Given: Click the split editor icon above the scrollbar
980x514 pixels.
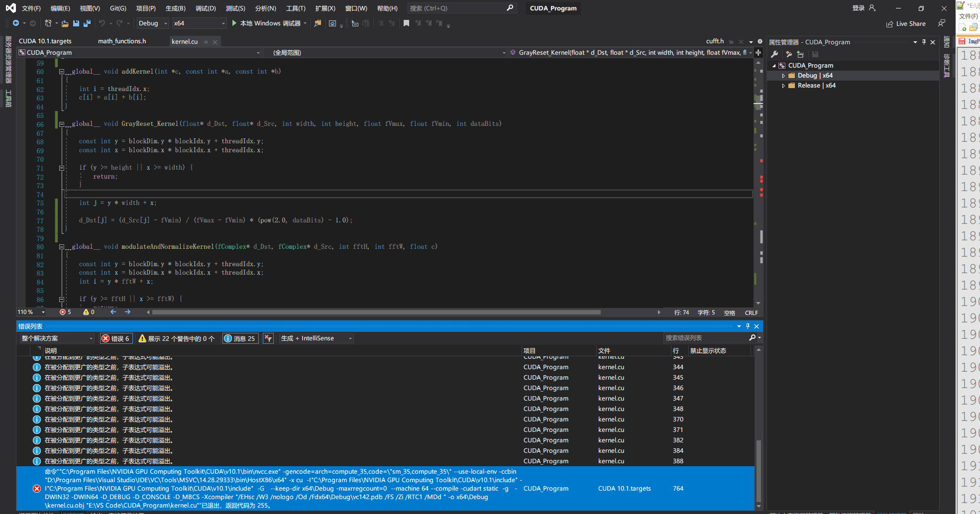Looking at the screenshot, I should pos(758,52).
